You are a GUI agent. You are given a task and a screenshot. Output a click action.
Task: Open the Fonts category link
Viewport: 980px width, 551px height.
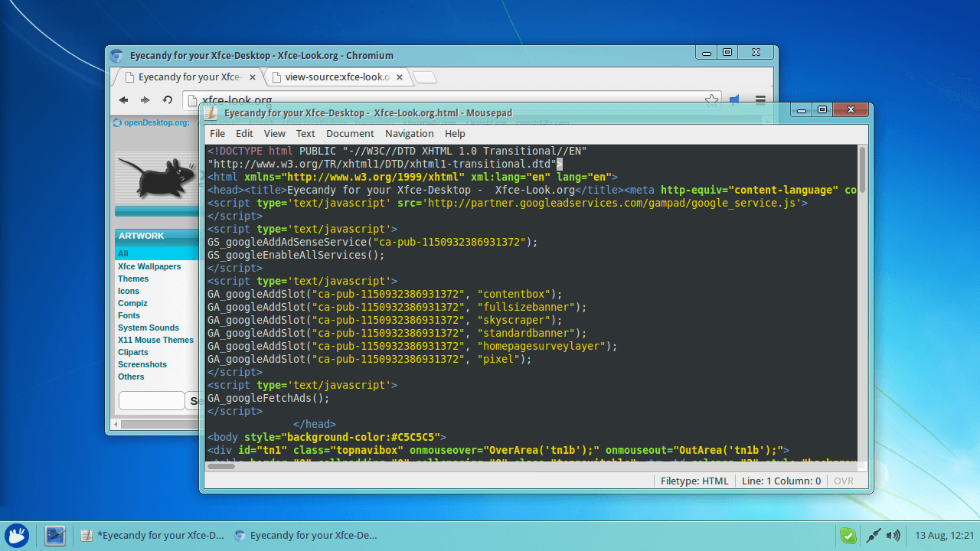pyautogui.click(x=129, y=315)
